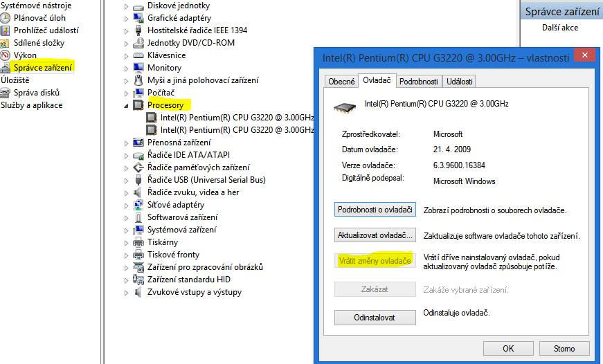Click the Správa disků icon
The height and width of the screenshot is (364, 603).
coord(6,93)
